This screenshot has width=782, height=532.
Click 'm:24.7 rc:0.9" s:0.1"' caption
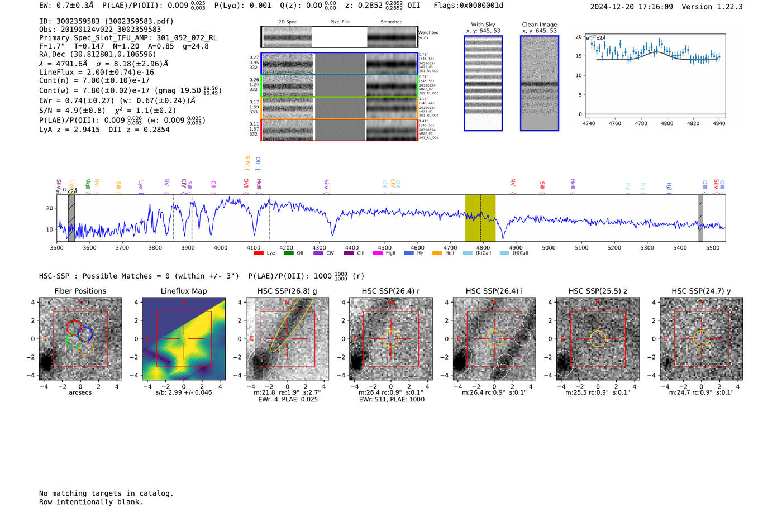point(702,392)
